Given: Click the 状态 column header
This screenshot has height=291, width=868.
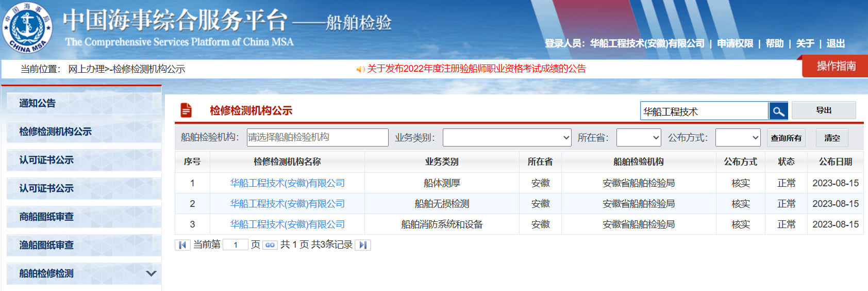Looking at the screenshot, I should (x=786, y=161).
